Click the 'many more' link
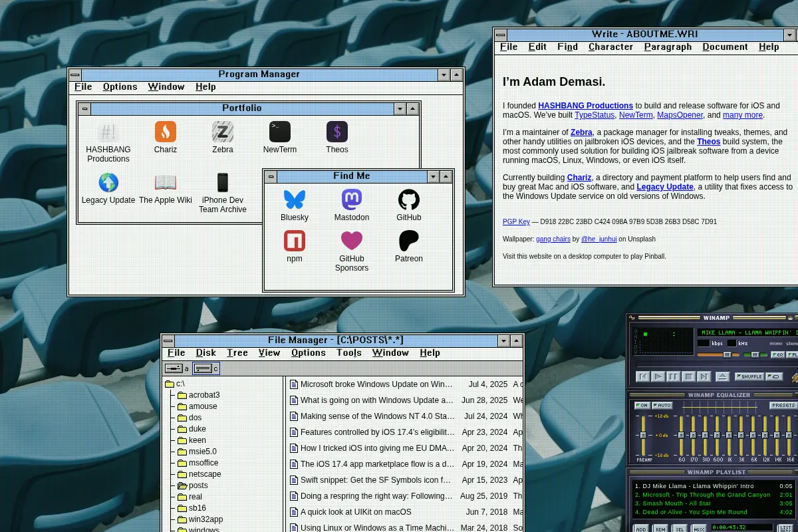798x532 pixels. (x=743, y=115)
